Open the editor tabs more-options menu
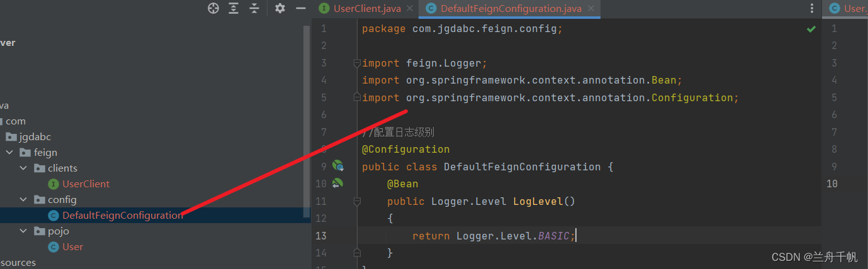 (x=812, y=8)
